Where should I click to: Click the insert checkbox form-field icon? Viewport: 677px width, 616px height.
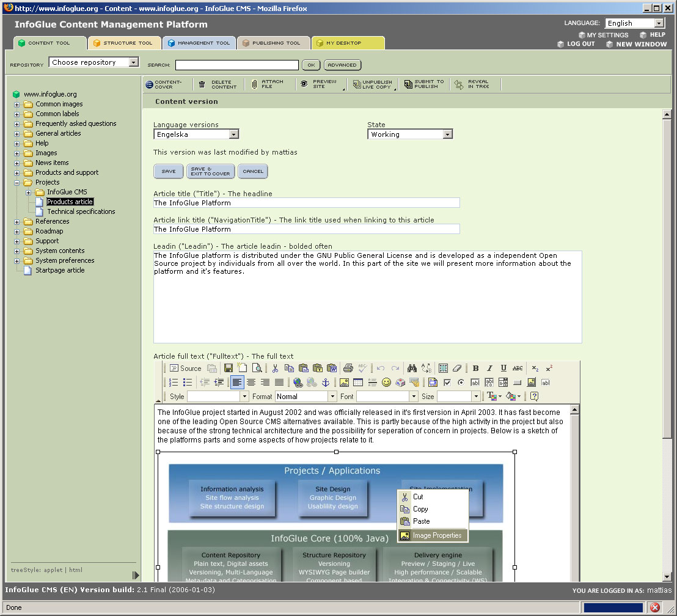tap(447, 383)
